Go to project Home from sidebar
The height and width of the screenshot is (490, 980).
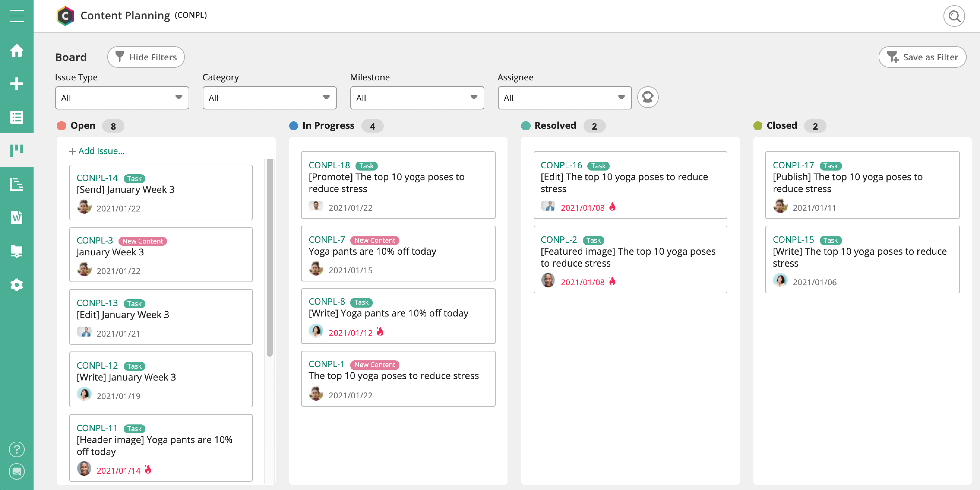pyautogui.click(x=17, y=50)
